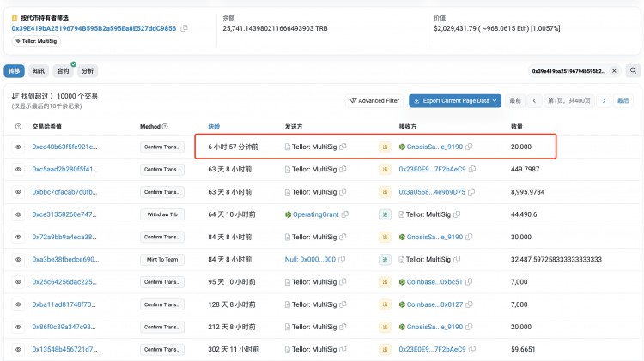Click IN badge in Mint To Team row

pyautogui.click(x=385, y=259)
